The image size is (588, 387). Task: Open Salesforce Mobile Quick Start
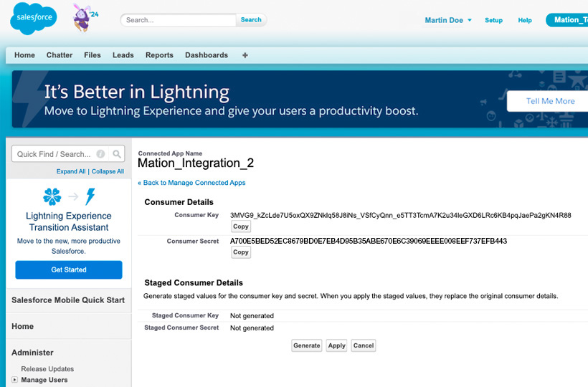tap(68, 300)
